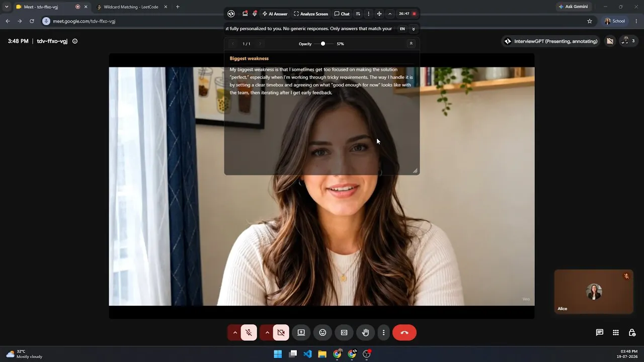Viewport: 644px width, 362px height.
Task: Open the EN language selector
Action: tap(403, 29)
